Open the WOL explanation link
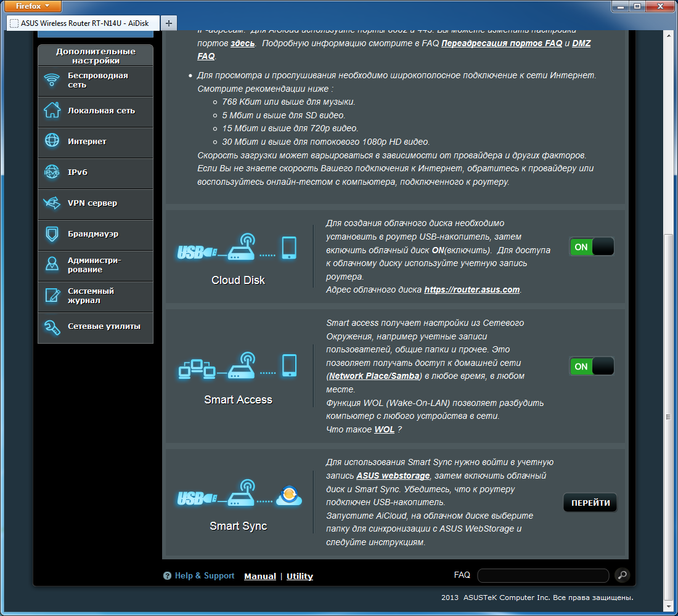 [385, 429]
